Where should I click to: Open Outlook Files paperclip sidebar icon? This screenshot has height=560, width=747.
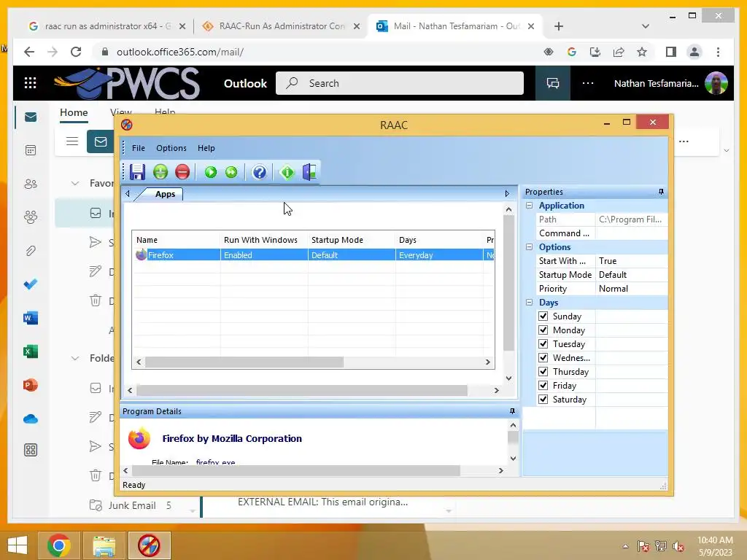(x=31, y=251)
